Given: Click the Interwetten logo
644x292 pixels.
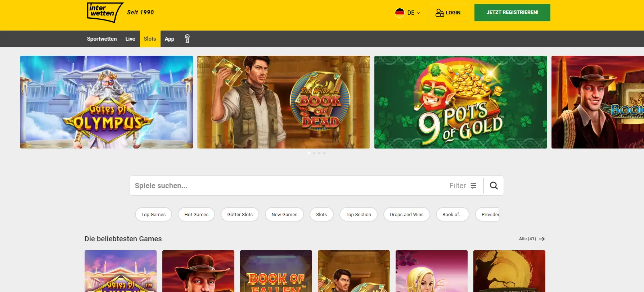Looking at the screenshot, I should click(105, 13).
